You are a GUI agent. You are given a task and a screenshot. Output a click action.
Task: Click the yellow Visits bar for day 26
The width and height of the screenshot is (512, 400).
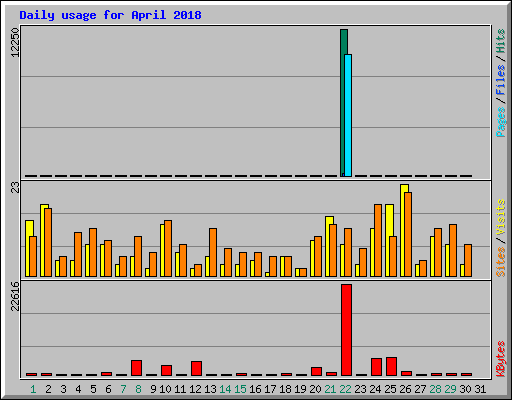click(403, 230)
